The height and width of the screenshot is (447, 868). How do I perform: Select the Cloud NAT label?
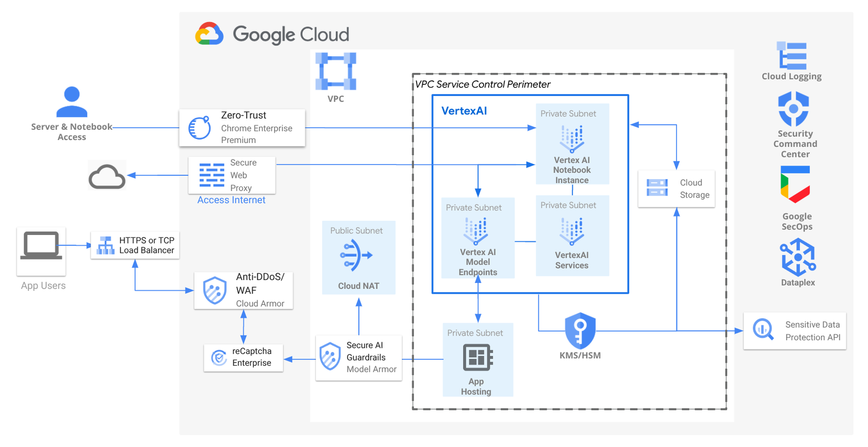358,286
